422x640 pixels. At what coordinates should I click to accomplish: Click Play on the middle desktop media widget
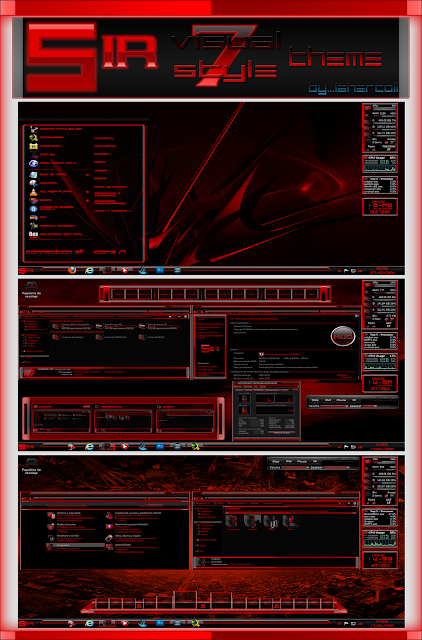pos(328,400)
